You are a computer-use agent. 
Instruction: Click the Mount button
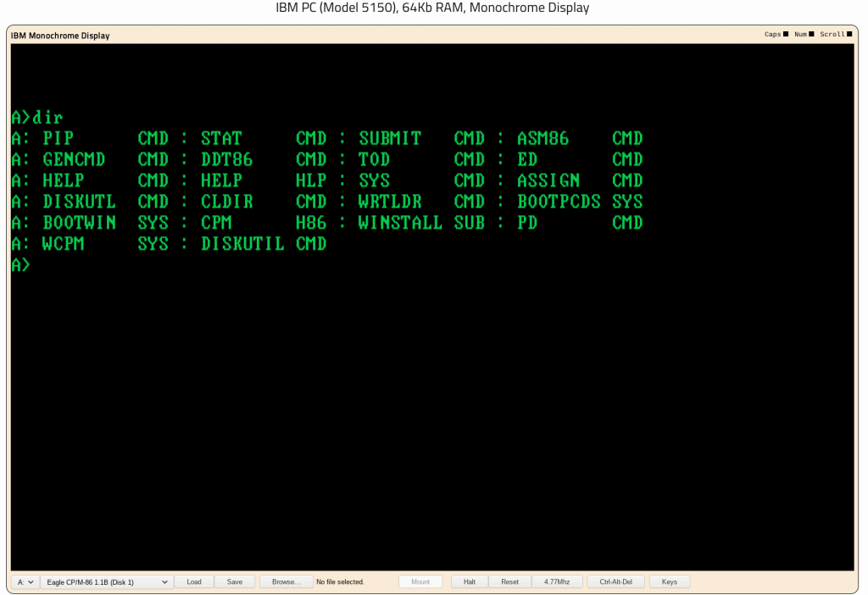[420, 581]
